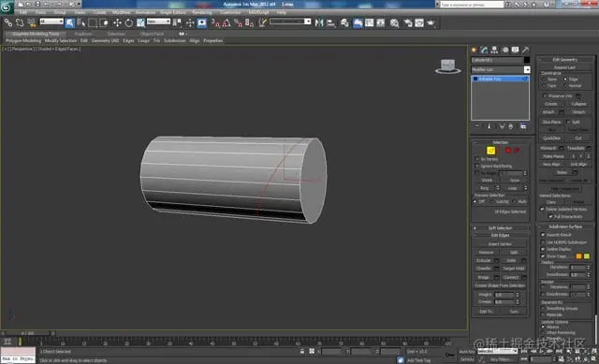Toggle 3D Snaps icon
599x364 pixels.
[215, 23]
